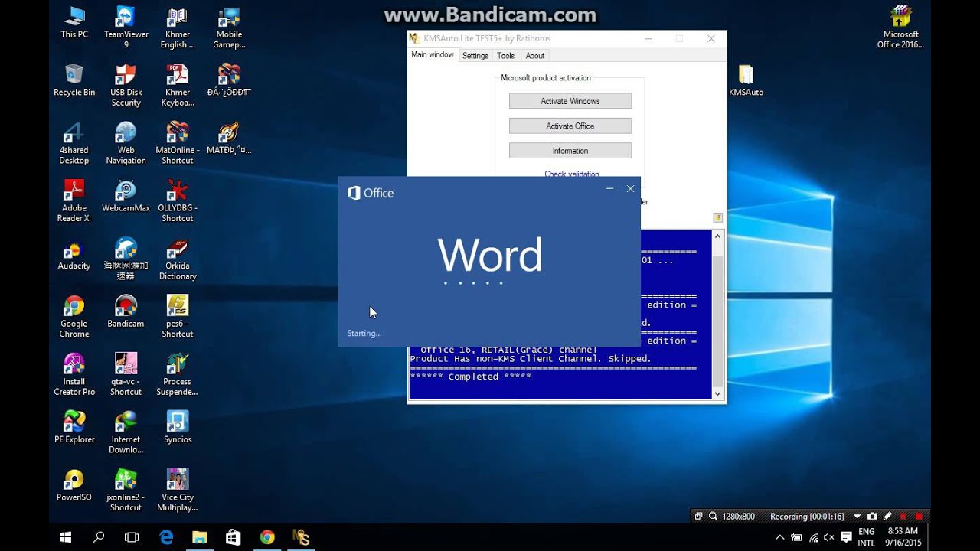The image size is (980, 551).
Task: Take screenshot with Bandicam camera icon
Action: (872, 517)
